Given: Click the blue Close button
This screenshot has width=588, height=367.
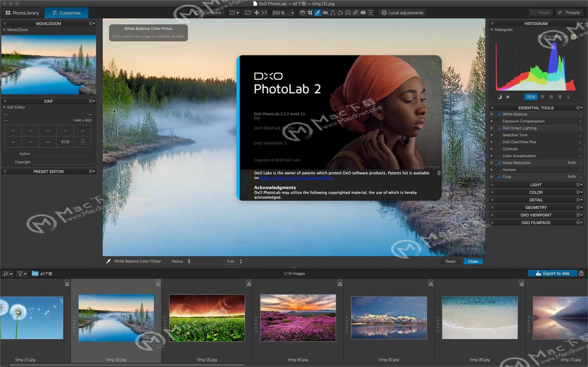Looking at the screenshot, I should 473,261.
